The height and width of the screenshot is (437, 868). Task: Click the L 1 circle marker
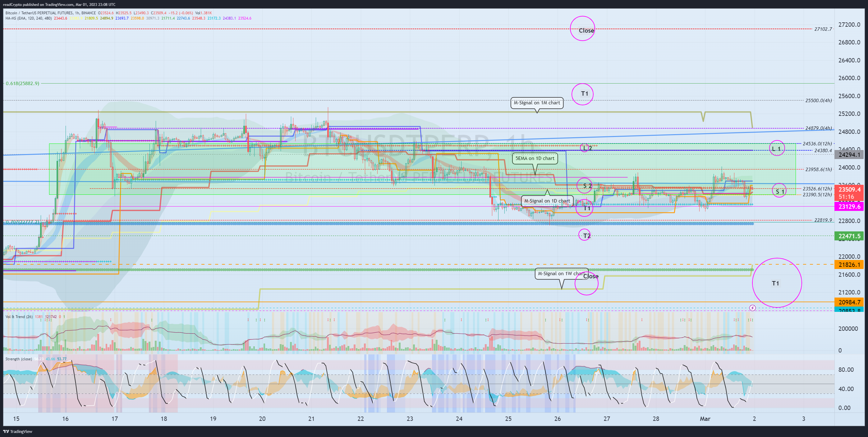point(777,148)
